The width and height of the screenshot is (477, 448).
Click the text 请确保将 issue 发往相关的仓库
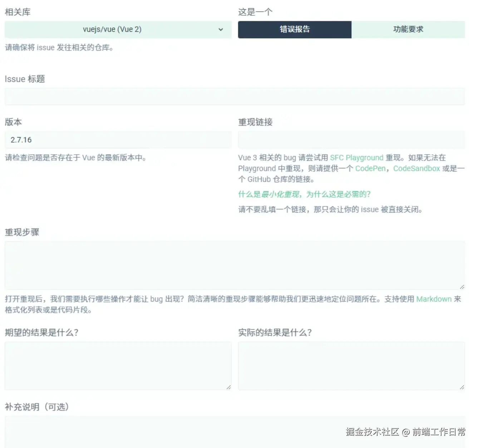point(59,48)
